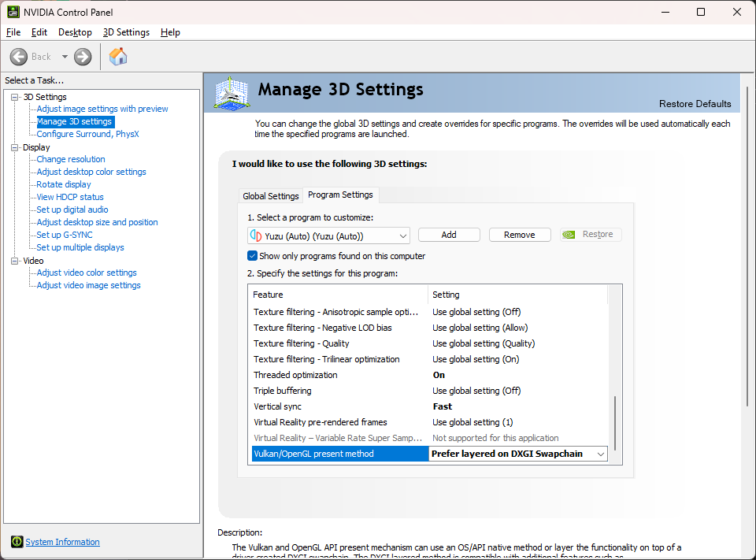Select the Threaded optimization row
Image resolution: width=756 pixels, height=560 pixels.
[x=430, y=375]
